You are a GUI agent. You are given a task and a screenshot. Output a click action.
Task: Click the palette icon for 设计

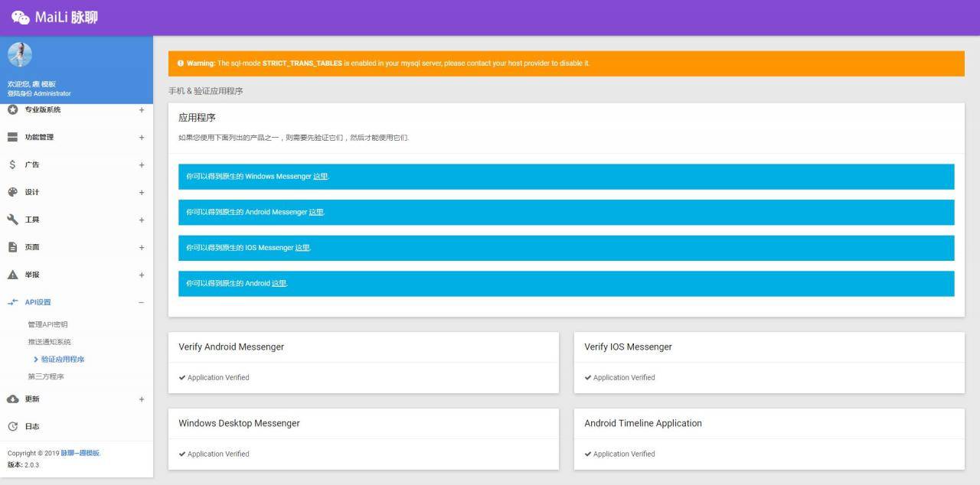coord(12,192)
